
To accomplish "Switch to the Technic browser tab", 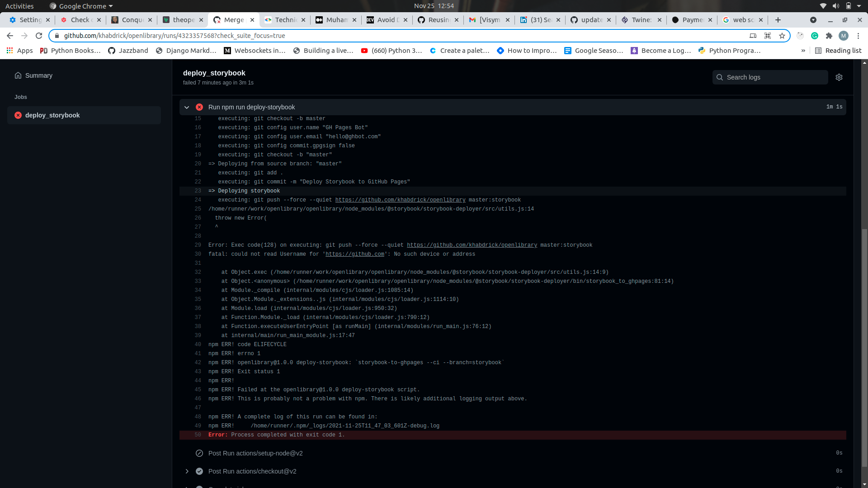I will click(285, 20).
